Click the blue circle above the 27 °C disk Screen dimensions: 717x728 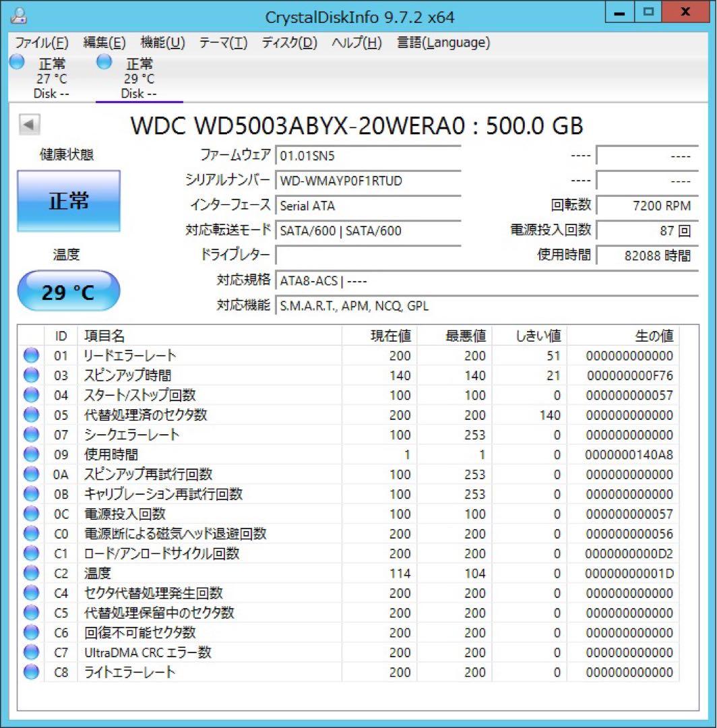[15, 62]
